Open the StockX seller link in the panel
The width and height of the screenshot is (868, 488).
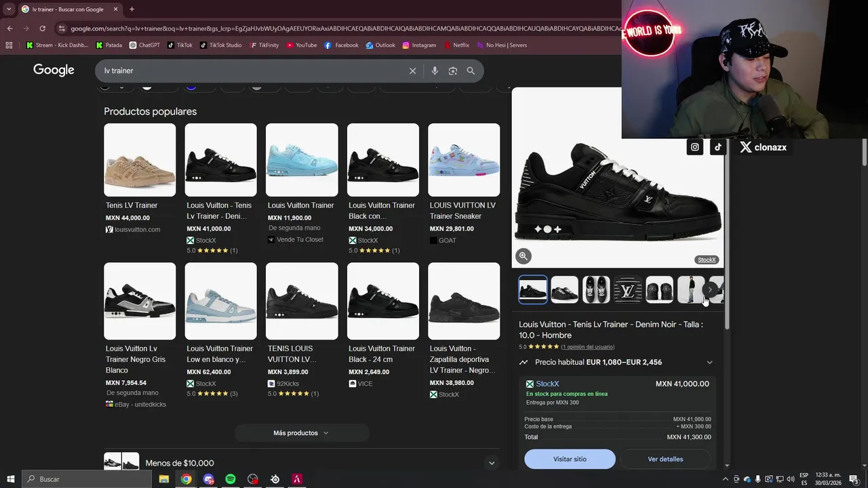[547, 384]
